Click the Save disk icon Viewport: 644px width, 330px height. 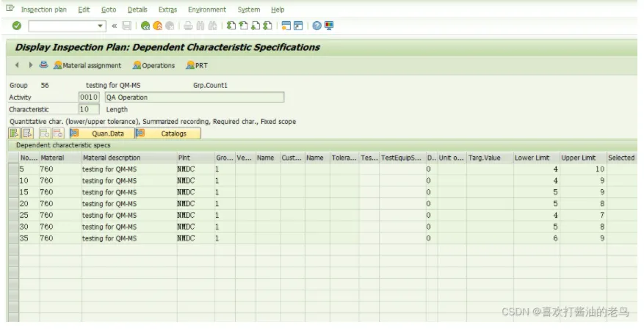point(127,26)
